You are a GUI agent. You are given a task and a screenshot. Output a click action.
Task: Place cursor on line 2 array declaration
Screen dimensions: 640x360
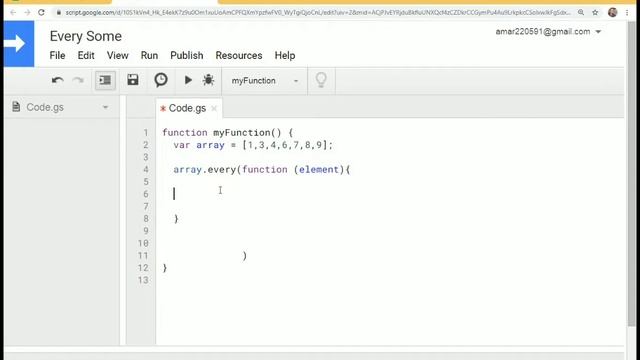tap(253, 145)
